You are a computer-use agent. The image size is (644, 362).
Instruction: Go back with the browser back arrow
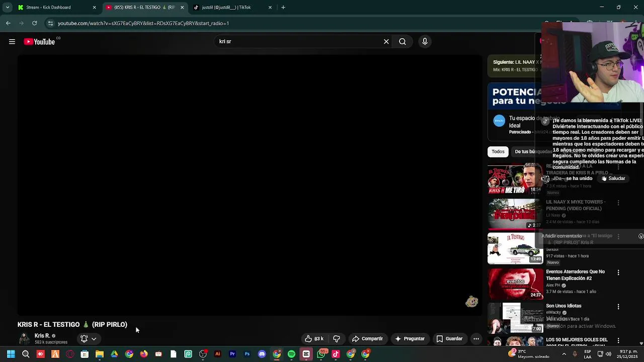click(8, 23)
